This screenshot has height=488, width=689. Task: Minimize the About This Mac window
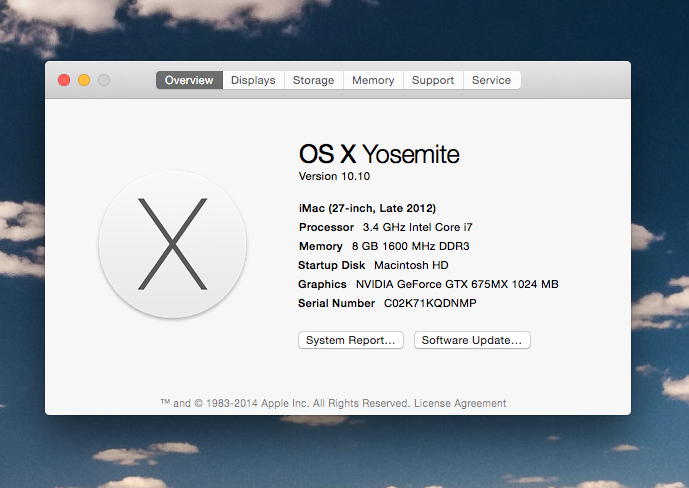84,80
